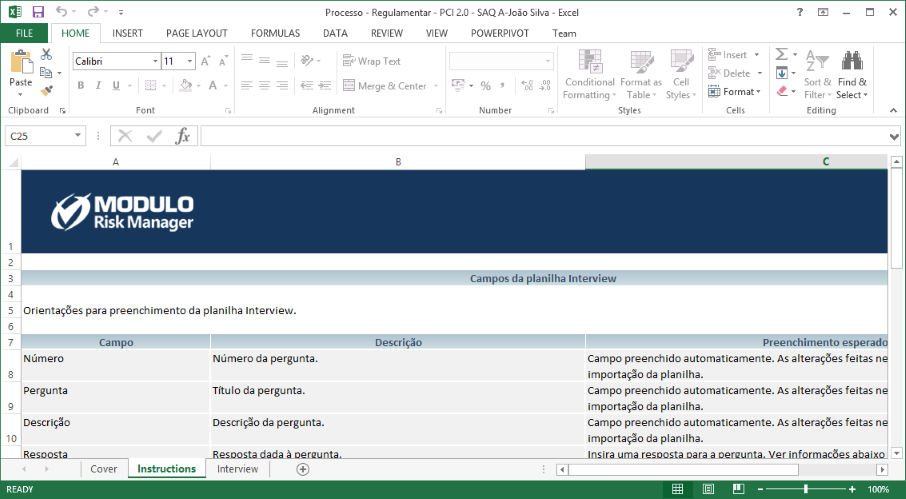Image resolution: width=906 pixels, height=499 pixels.
Task: Click Insert cells button
Action: coord(728,54)
